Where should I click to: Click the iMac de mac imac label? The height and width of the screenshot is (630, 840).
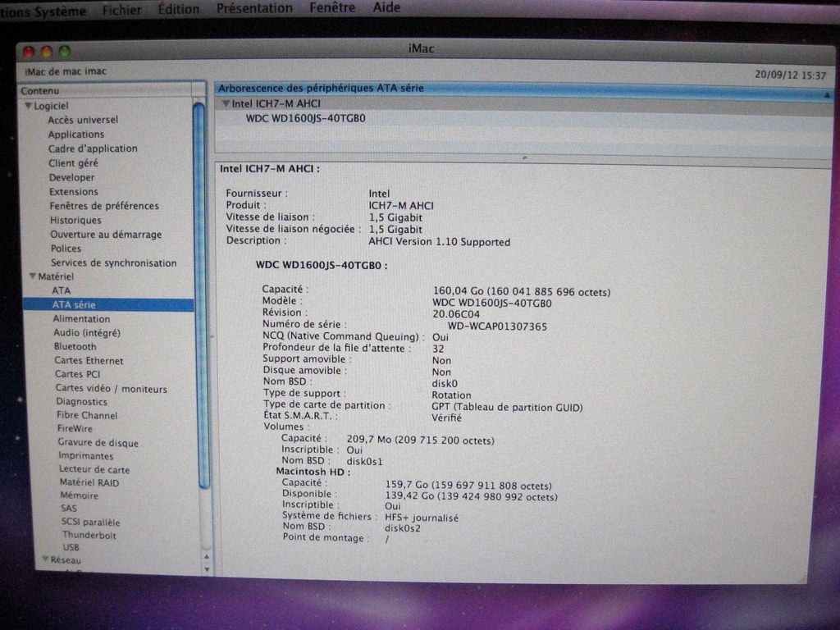(66, 71)
